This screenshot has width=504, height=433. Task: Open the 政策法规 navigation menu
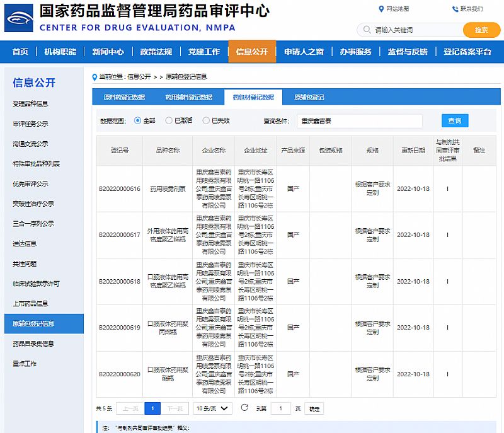[156, 52]
